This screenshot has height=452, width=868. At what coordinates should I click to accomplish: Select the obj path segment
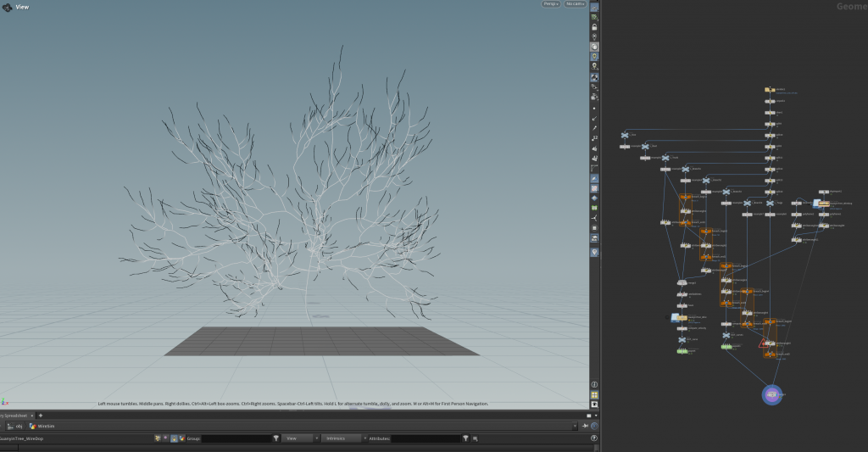16,426
